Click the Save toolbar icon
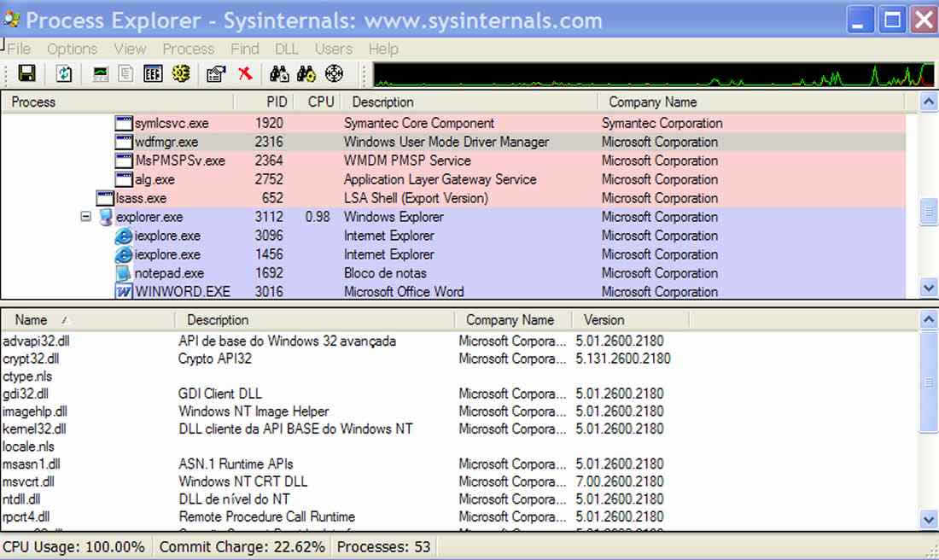The image size is (939, 560). pyautogui.click(x=26, y=73)
